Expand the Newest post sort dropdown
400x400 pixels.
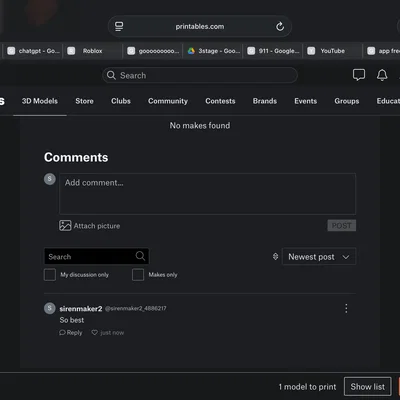(x=319, y=257)
